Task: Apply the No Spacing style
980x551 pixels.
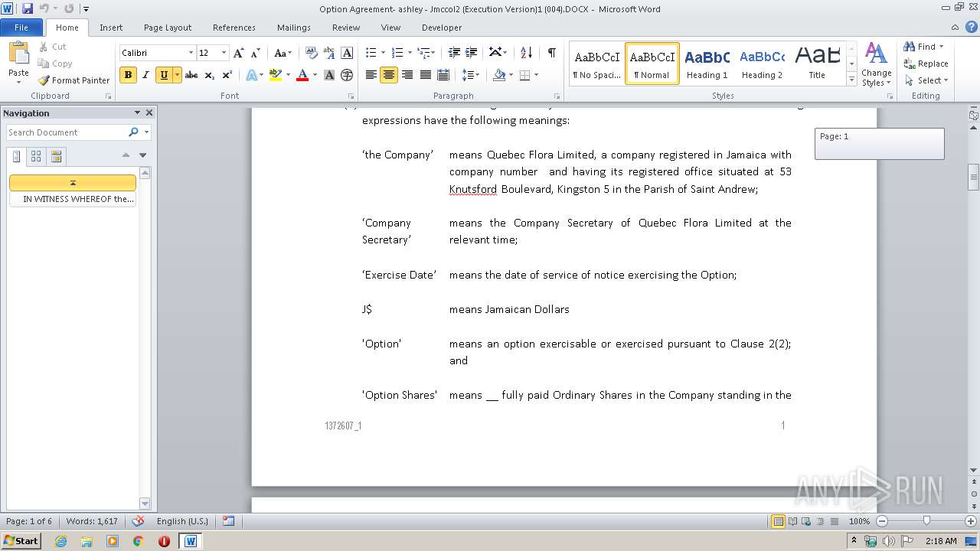Action: coord(596,64)
